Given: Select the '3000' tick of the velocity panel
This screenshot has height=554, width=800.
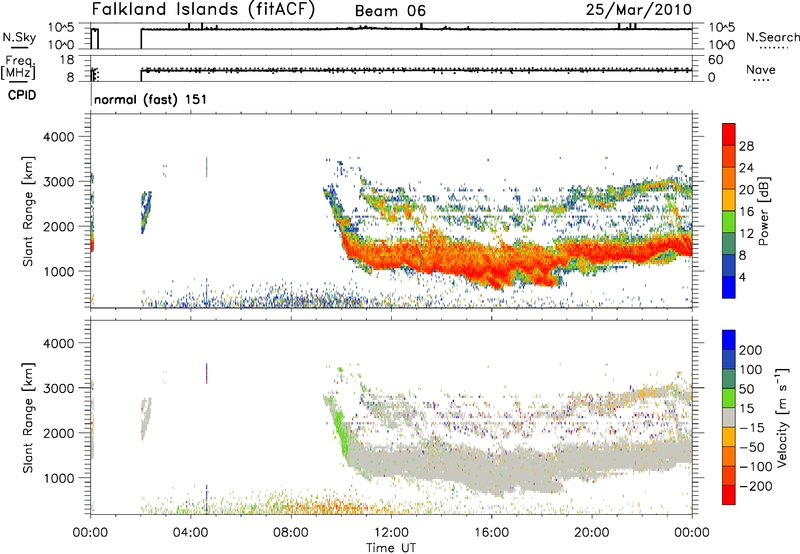Looking at the screenshot, I should (x=58, y=388).
